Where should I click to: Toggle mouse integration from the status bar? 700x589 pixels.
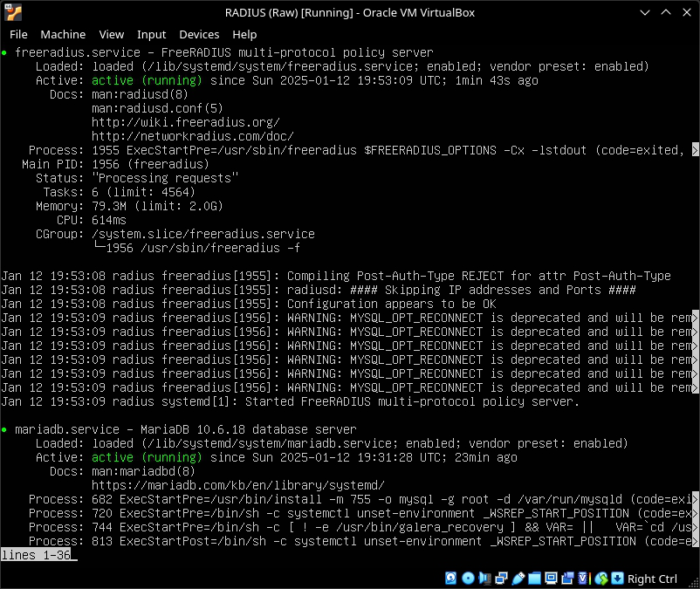pos(600,579)
